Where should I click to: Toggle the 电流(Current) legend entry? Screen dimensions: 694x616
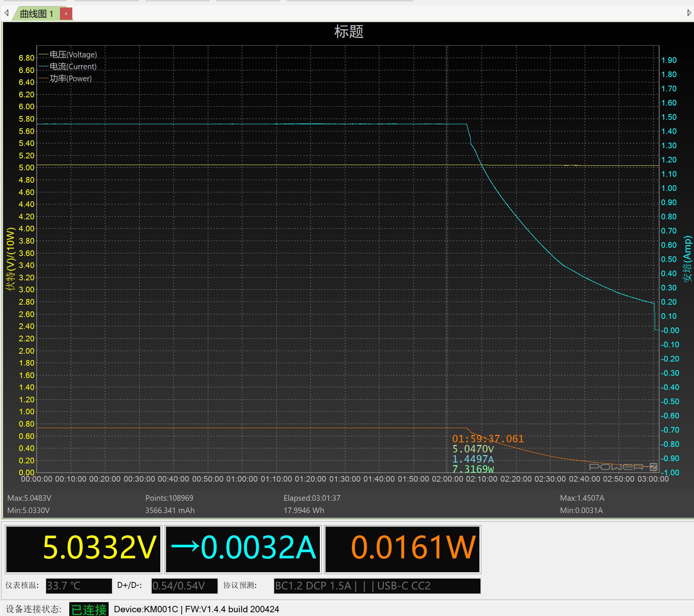pyautogui.click(x=73, y=67)
